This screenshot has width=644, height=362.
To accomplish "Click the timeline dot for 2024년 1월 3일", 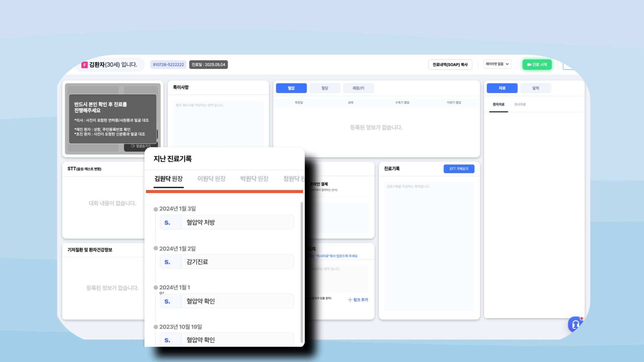I will (156, 209).
